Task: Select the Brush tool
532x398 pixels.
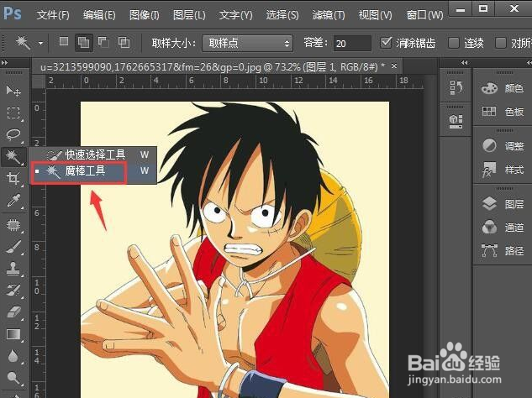Action: click(13, 247)
